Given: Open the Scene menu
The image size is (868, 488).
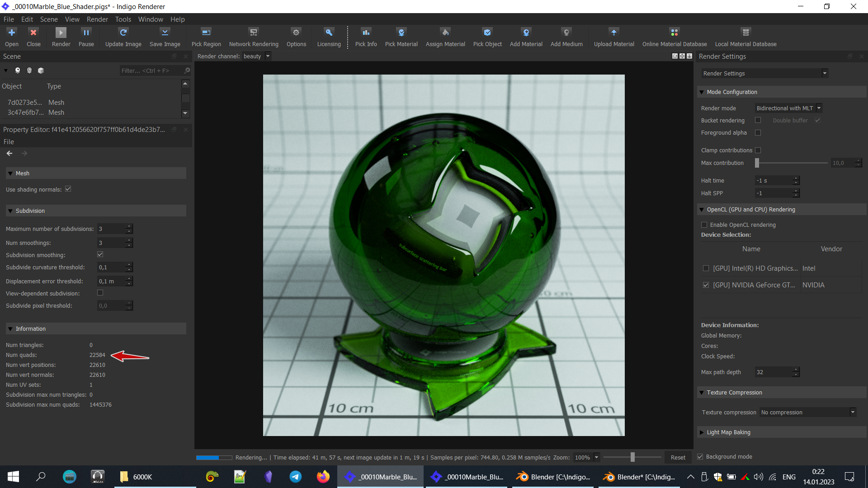Looking at the screenshot, I should click(48, 19).
